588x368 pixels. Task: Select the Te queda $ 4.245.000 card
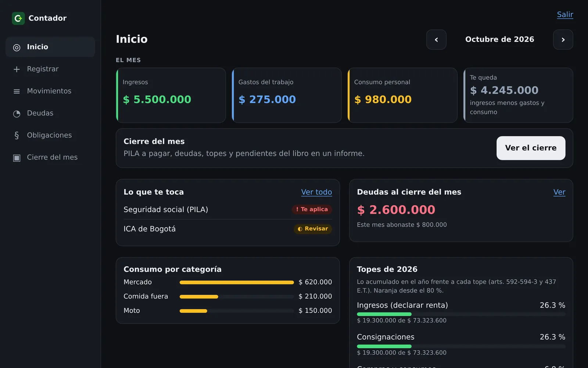coord(518,95)
